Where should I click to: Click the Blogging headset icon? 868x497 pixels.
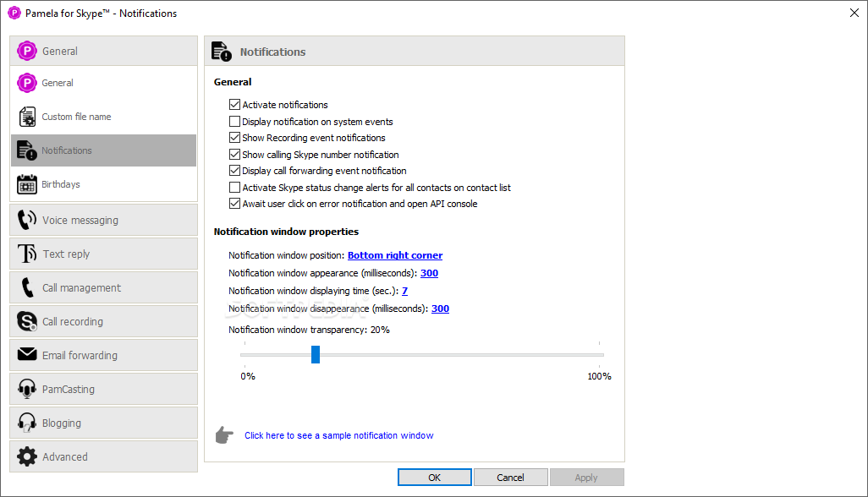[26, 423]
